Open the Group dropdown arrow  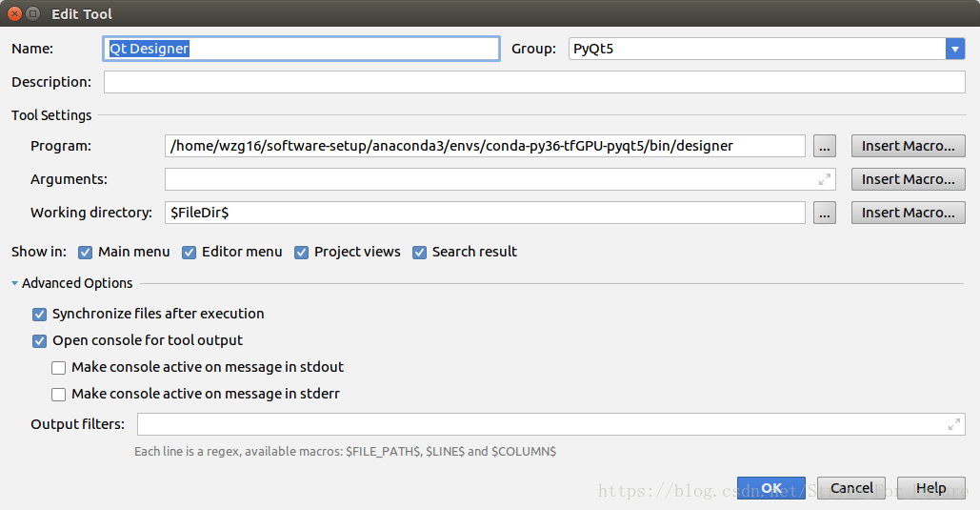point(955,49)
